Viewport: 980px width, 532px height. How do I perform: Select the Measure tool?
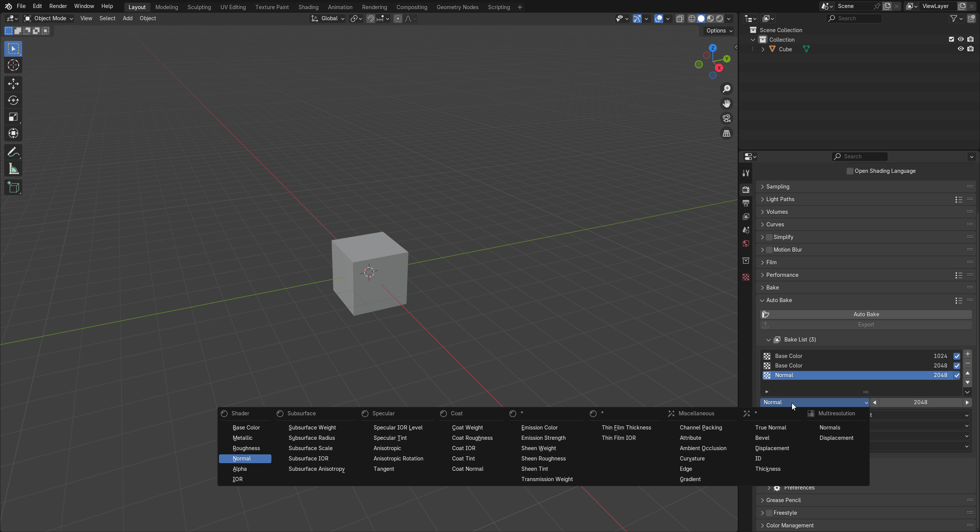(x=13, y=169)
